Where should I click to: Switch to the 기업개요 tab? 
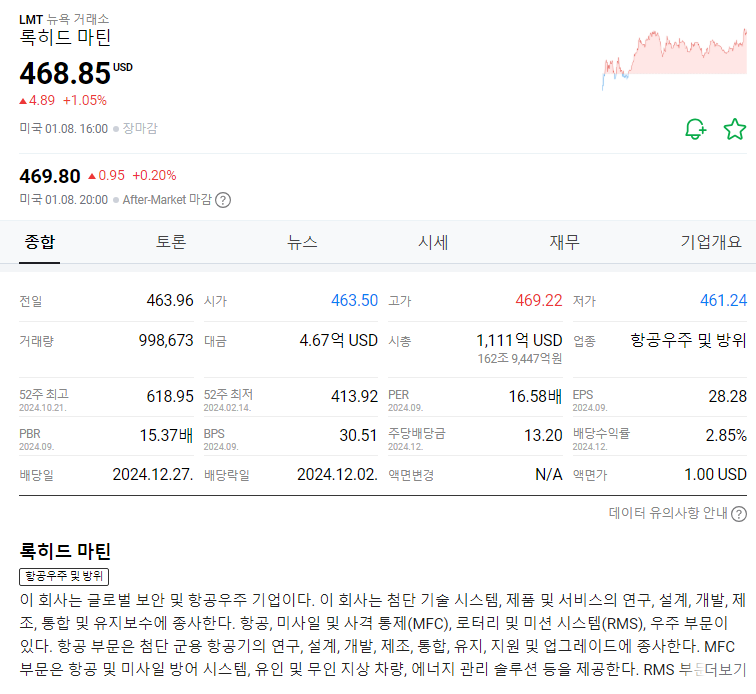(x=711, y=242)
